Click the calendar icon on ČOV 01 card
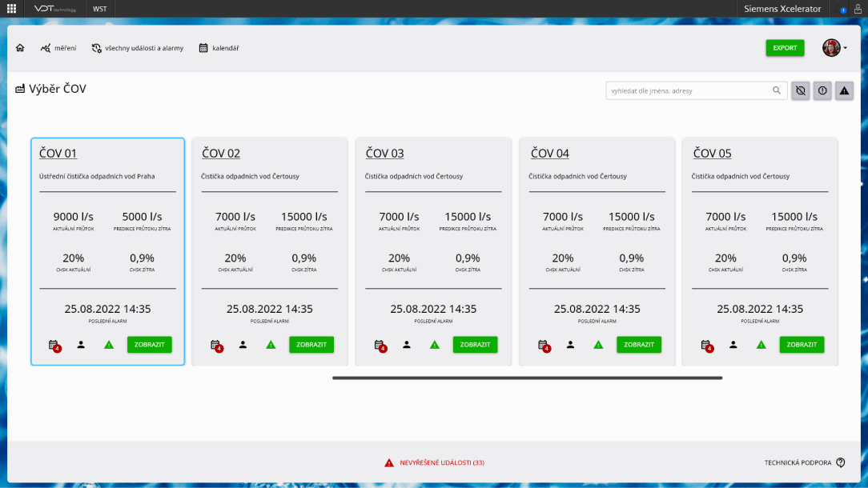The width and height of the screenshot is (868, 488). pos(54,345)
